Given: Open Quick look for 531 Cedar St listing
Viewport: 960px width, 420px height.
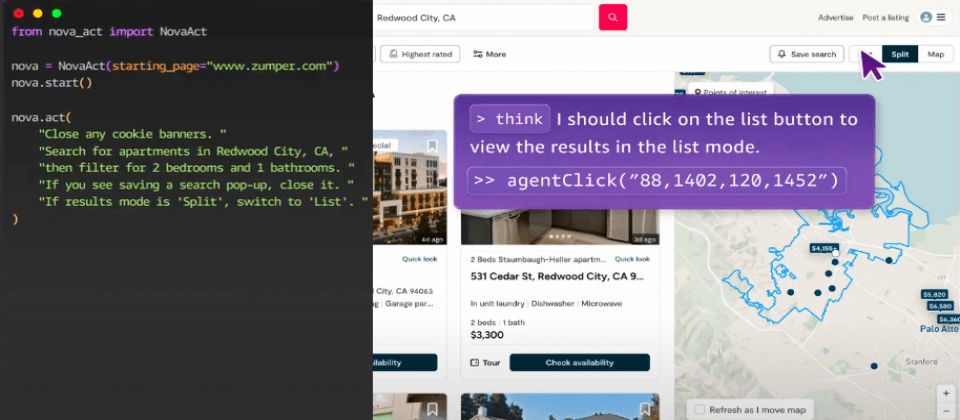Looking at the screenshot, I should point(632,259).
